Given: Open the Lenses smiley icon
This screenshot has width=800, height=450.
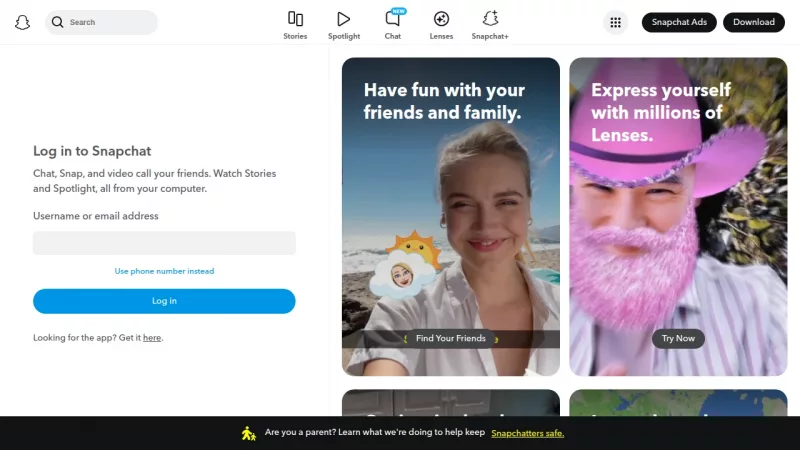Looking at the screenshot, I should click(x=441, y=19).
